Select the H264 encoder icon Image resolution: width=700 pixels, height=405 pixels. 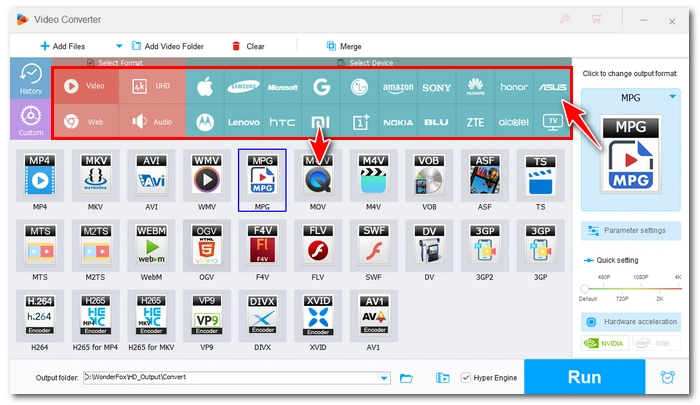40,316
